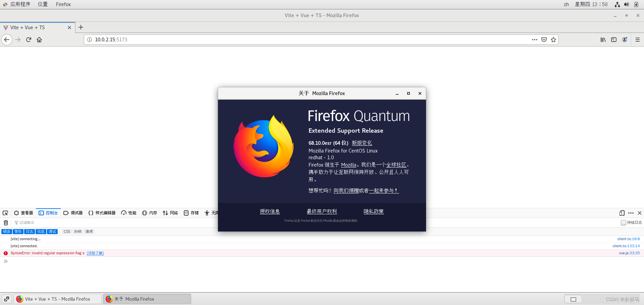Toggle the CSS console filter
Image resolution: width=644 pixels, height=305 pixels.
click(67, 232)
